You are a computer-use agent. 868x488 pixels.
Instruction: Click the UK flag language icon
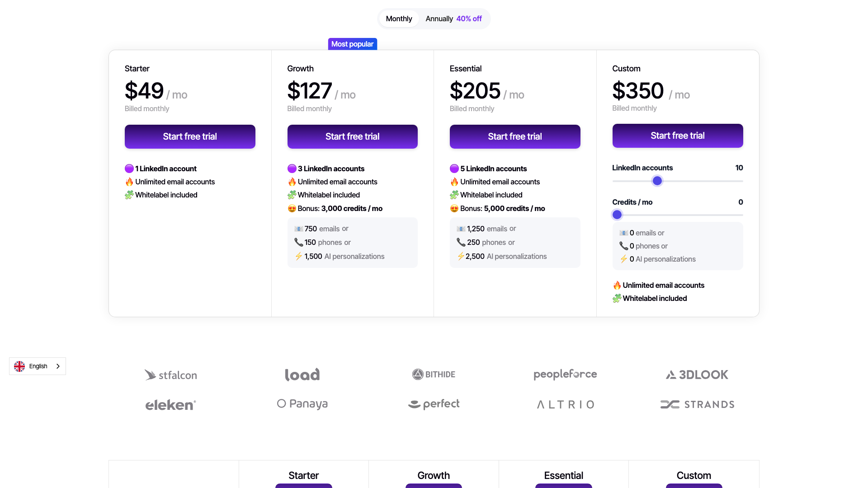point(19,366)
